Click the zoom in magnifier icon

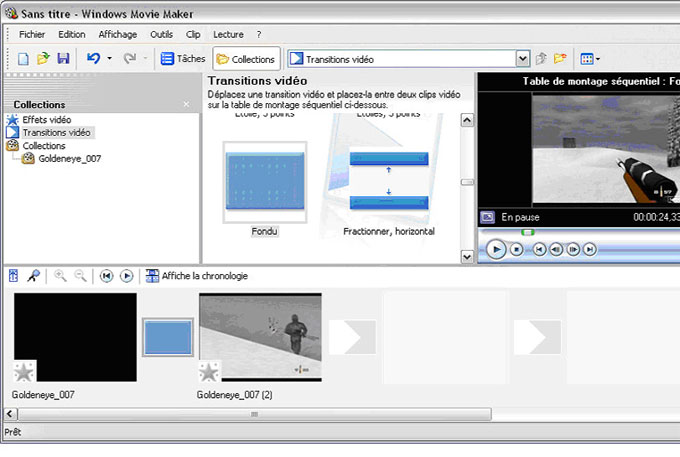point(60,276)
